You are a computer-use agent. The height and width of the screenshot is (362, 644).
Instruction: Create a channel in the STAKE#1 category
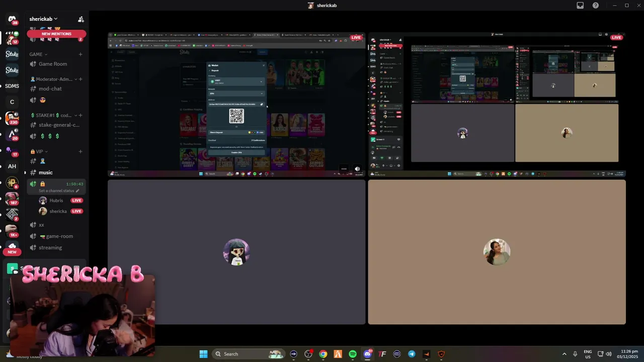(80, 115)
